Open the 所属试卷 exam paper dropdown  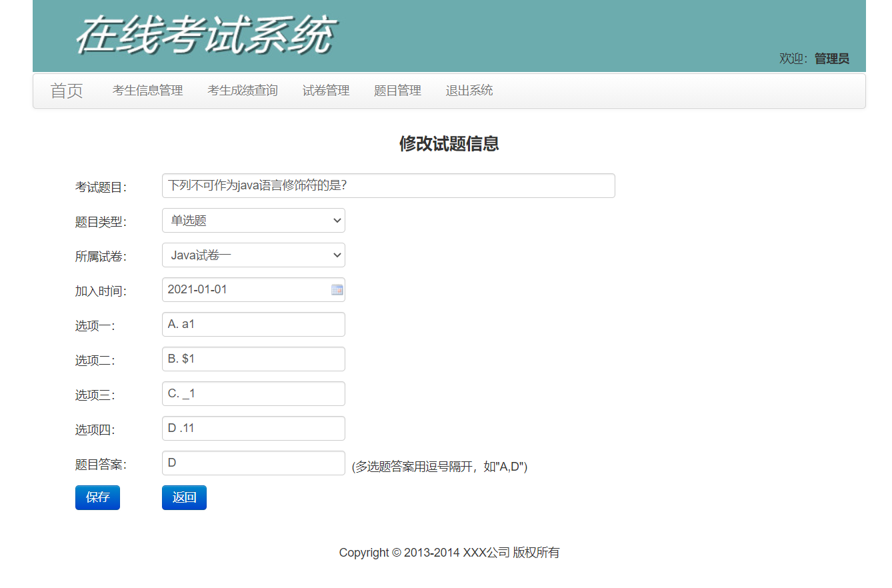253,255
